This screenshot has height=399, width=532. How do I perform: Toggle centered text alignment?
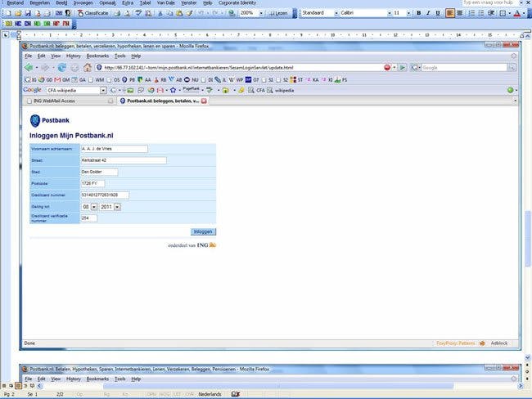460,13
